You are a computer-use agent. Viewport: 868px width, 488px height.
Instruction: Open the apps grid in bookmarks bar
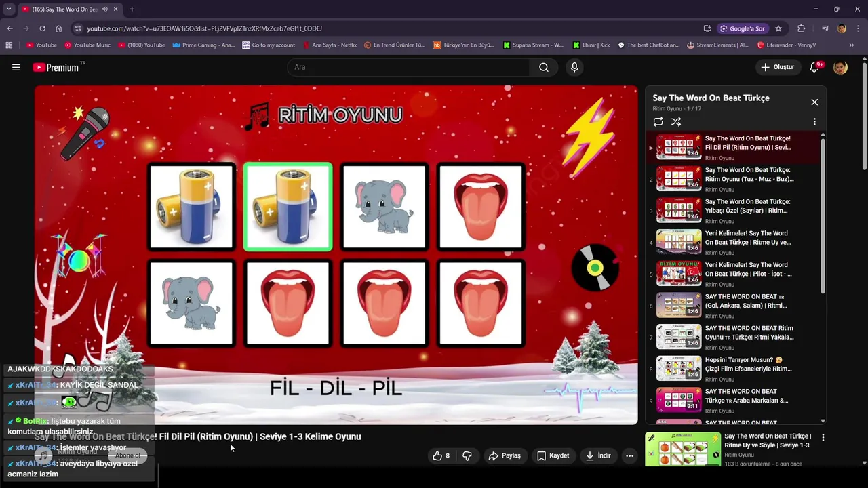tap(9, 45)
